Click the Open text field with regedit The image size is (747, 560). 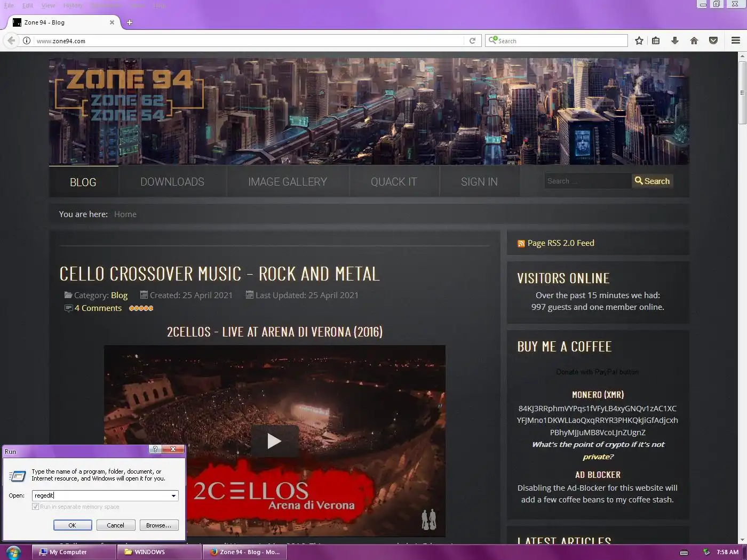coord(100,495)
